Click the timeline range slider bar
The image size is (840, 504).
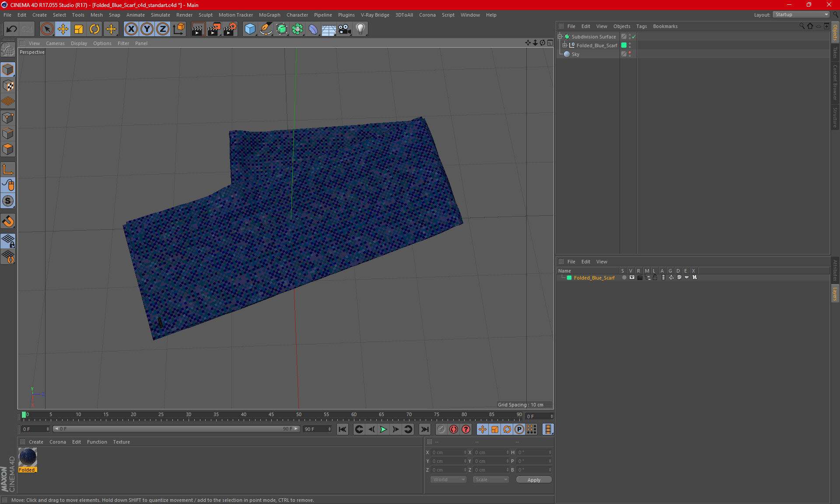177,429
